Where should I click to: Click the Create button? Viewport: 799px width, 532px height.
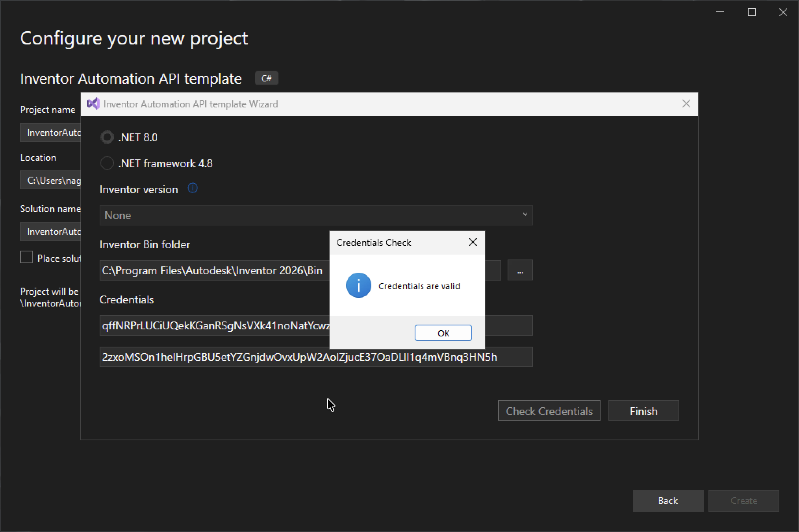pyautogui.click(x=743, y=501)
